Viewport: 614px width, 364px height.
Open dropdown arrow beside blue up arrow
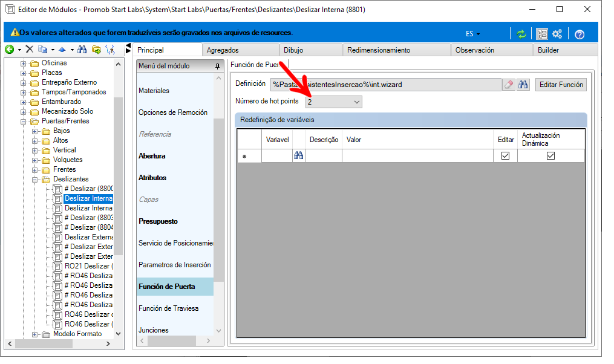71,50
